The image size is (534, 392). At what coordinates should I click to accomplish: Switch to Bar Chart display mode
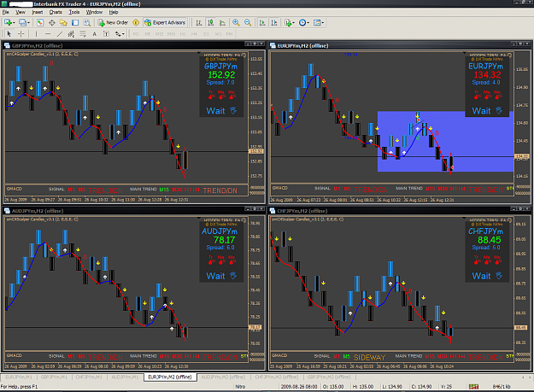tap(199, 22)
